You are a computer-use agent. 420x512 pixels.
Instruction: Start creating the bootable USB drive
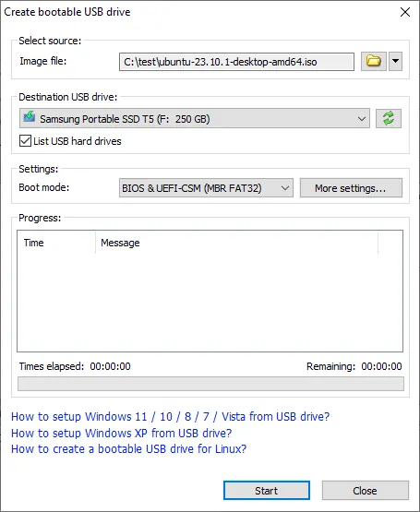click(x=267, y=491)
